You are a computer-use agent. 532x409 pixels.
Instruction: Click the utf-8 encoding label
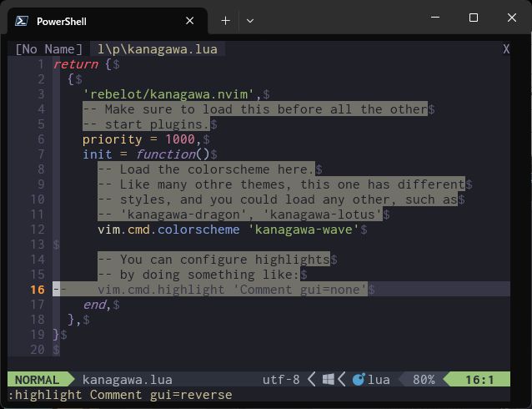[x=281, y=380]
